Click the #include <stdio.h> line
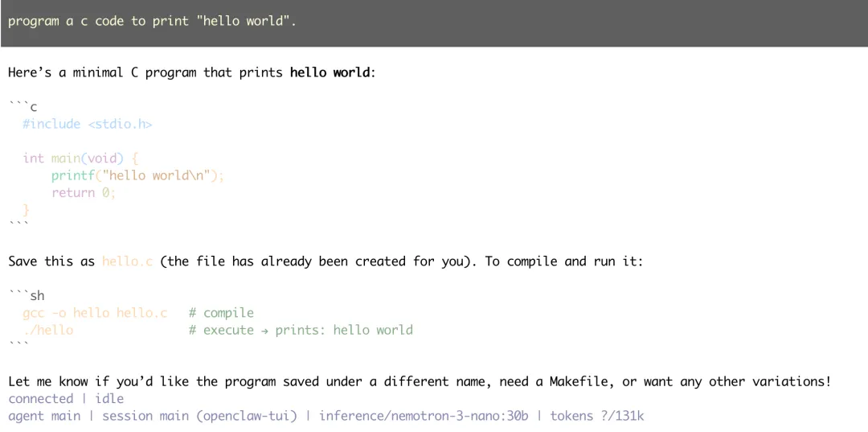 click(87, 124)
